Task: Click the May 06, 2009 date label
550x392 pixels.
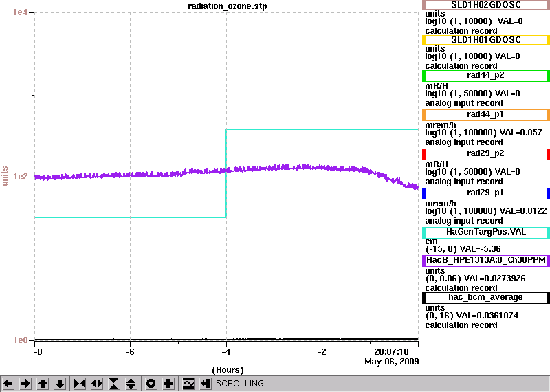Action: [x=392, y=362]
